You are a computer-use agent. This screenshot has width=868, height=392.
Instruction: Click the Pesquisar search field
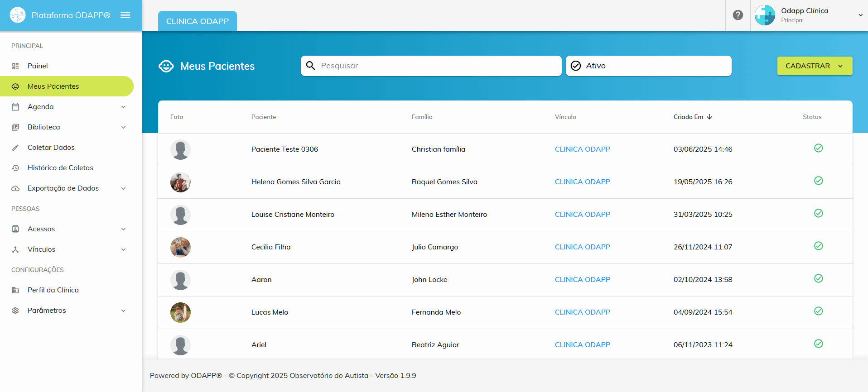coord(431,66)
